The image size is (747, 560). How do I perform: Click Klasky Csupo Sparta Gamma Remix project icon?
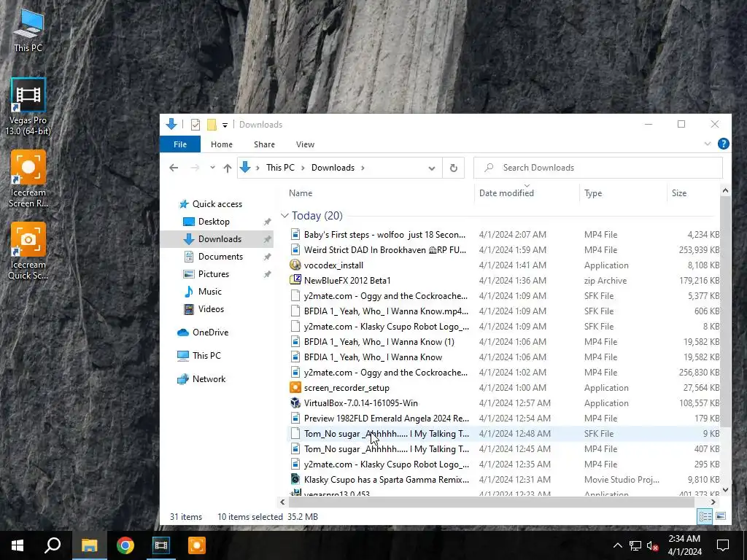point(295,480)
